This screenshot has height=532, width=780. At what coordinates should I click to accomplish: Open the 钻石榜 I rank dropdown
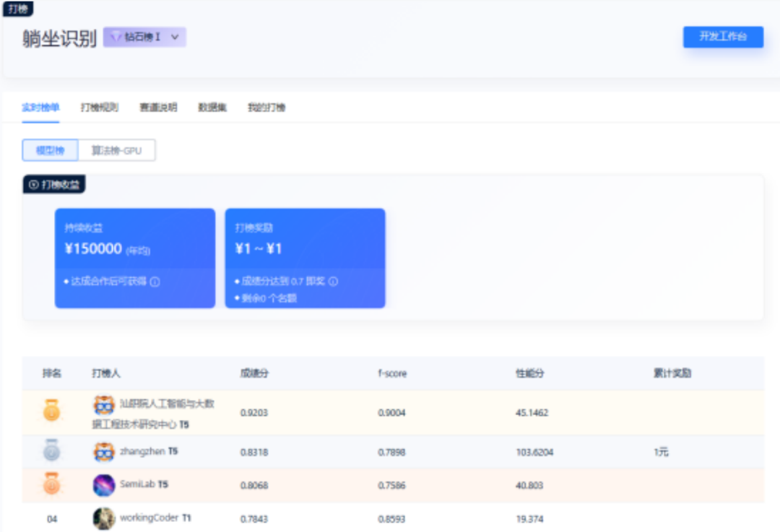click(144, 37)
